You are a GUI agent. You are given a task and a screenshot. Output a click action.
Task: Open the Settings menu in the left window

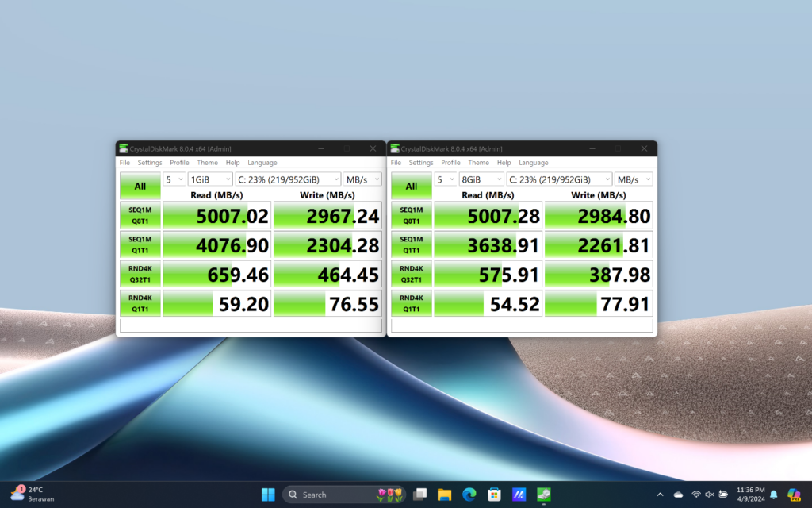point(149,162)
